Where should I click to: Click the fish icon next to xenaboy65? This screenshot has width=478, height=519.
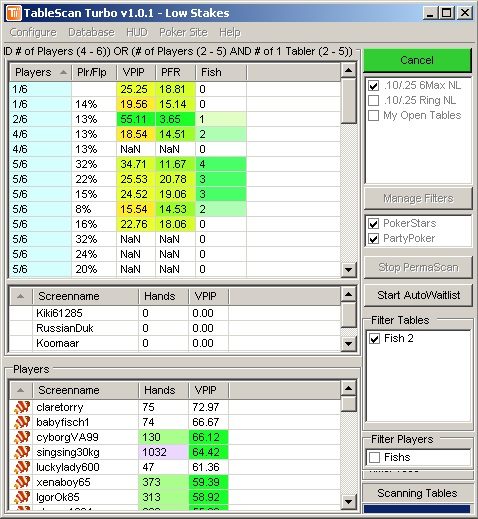point(22,482)
